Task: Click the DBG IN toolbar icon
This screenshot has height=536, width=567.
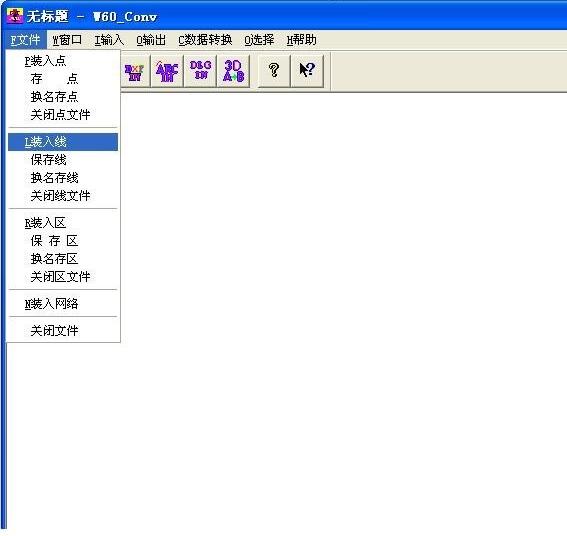Action: point(200,71)
